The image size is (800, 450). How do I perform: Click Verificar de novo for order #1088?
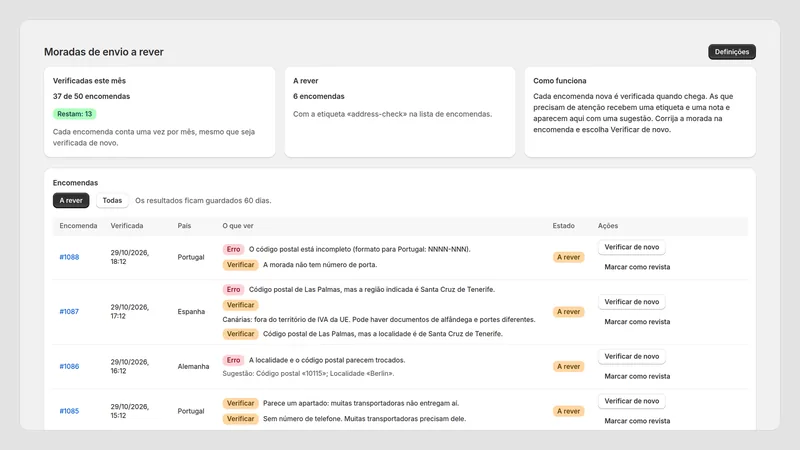click(632, 247)
